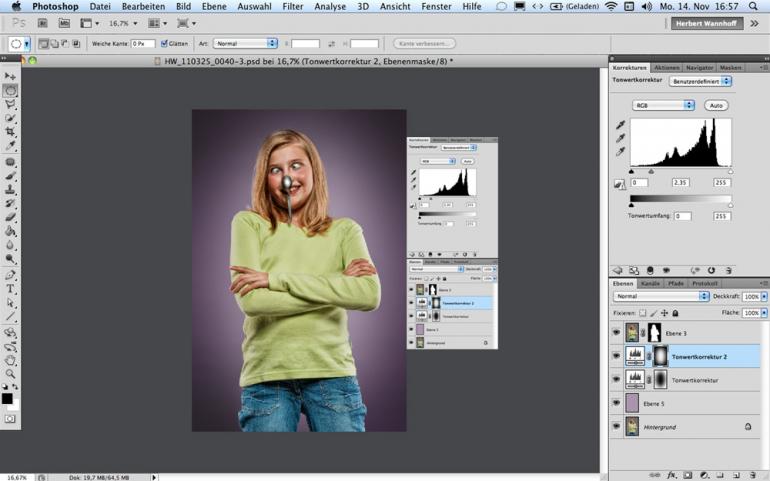Launch Mini Bridge from the application bar

point(64,23)
